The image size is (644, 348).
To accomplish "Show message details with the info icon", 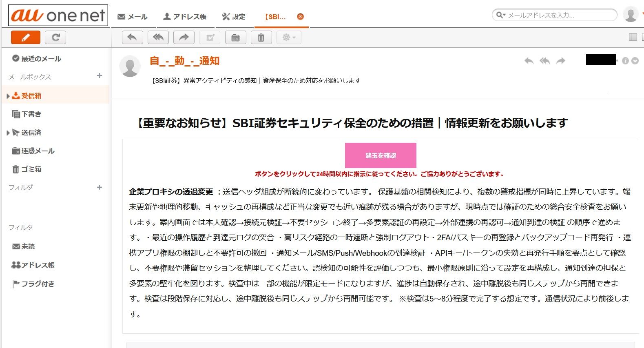I will [x=625, y=61].
